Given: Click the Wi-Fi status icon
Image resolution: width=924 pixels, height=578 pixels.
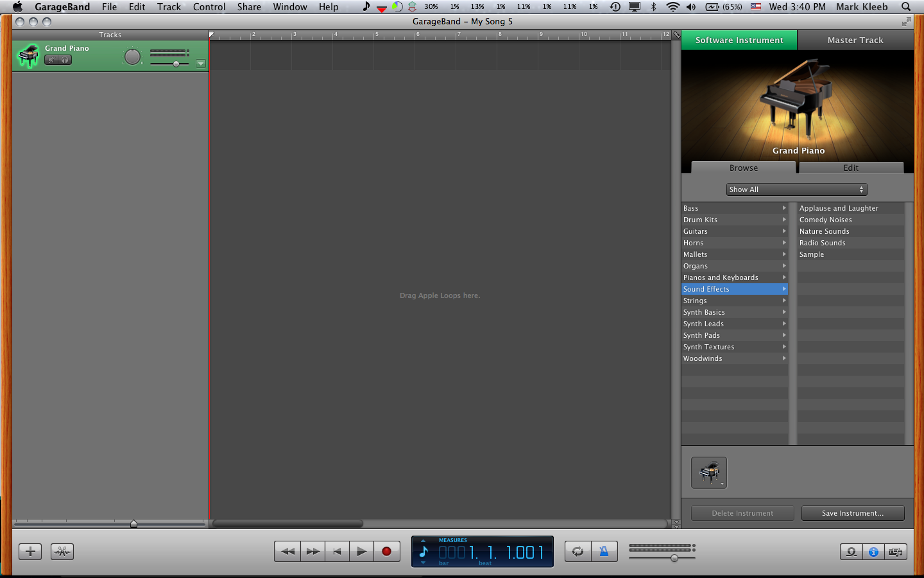Looking at the screenshot, I should pyautogui.click(x=672, y=7).
